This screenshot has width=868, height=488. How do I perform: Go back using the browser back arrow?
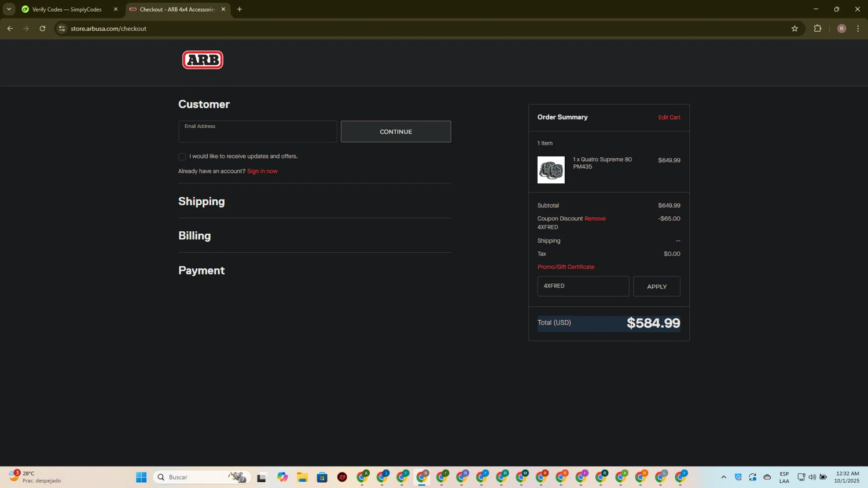(x=10, y=28)
